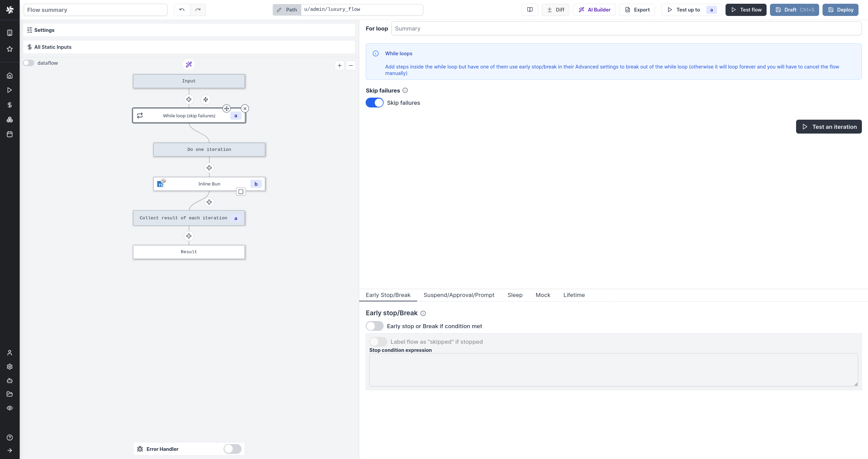Delete the While loop node via X
The image size is (868, 459).
pyautogui.click(x=245, y=108)
